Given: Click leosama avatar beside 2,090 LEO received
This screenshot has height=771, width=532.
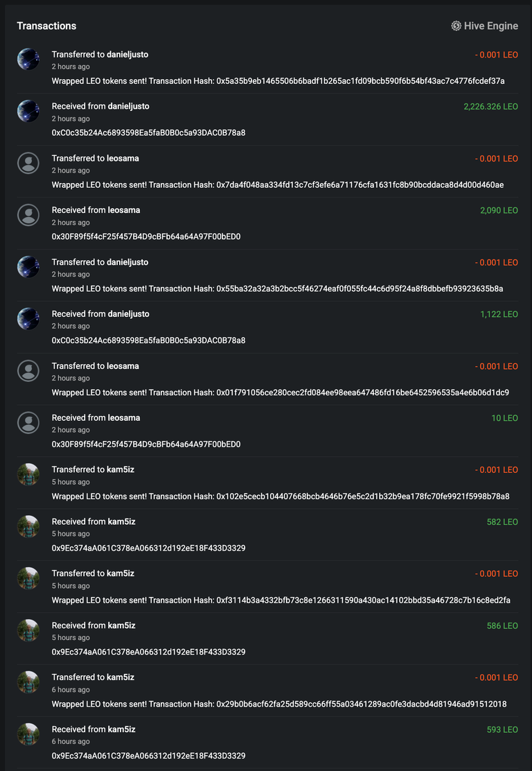Looking at the screenshot, I should coord(28,215).
